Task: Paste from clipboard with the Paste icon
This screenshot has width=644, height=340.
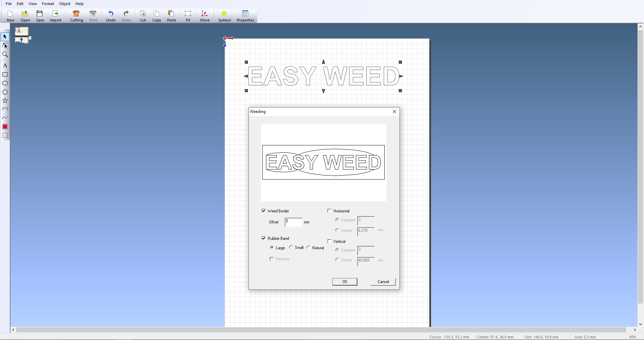Action: click(171, 16)
